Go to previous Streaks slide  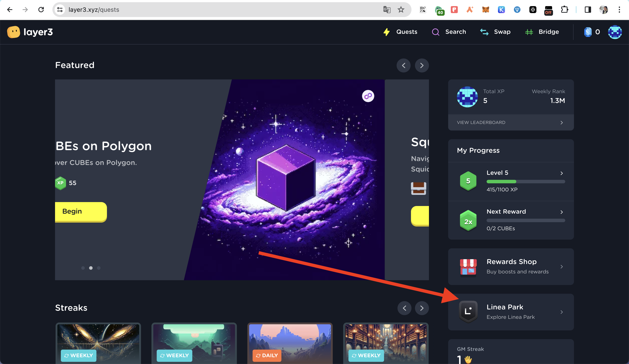[404, 308]
